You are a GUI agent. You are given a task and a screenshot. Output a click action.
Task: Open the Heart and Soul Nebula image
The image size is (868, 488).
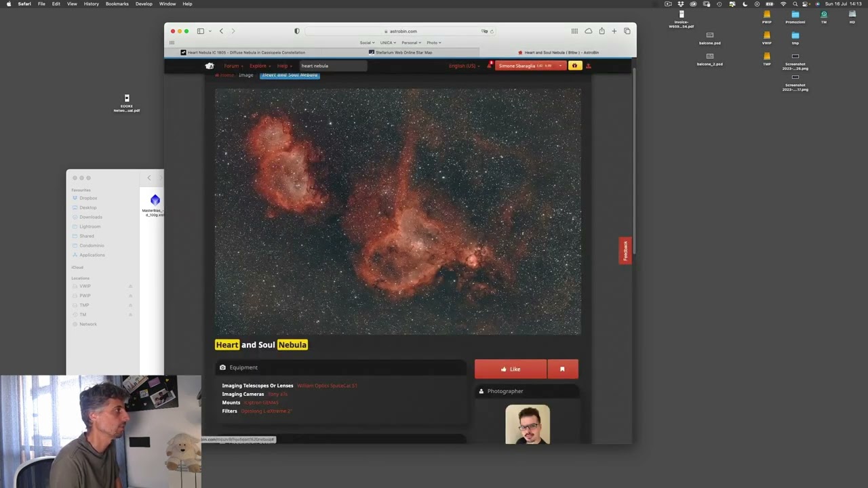coord(398,211)
